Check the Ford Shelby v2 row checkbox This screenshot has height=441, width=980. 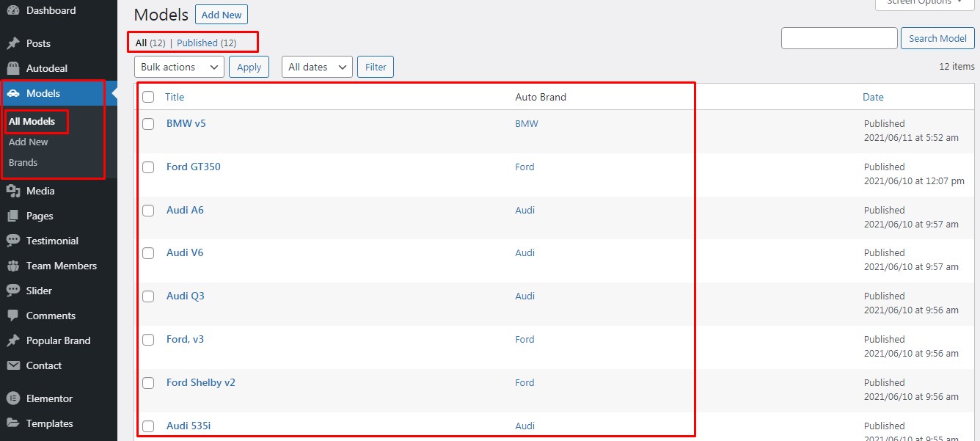click(x=148, y=383)
